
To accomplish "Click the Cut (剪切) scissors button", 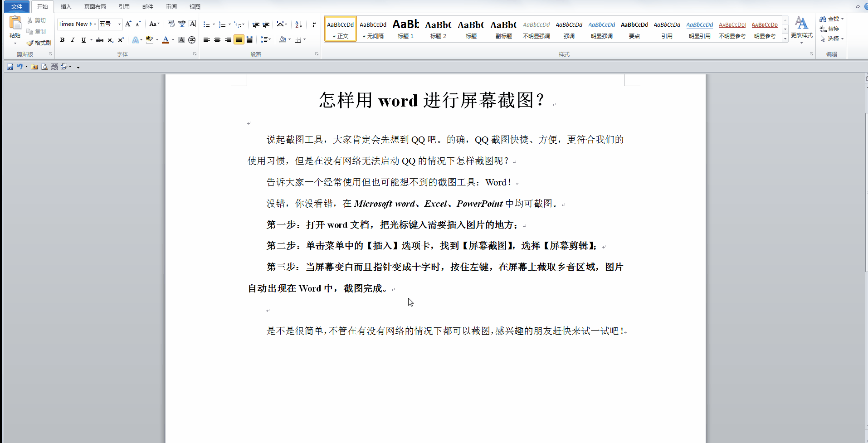I will 36,20.
